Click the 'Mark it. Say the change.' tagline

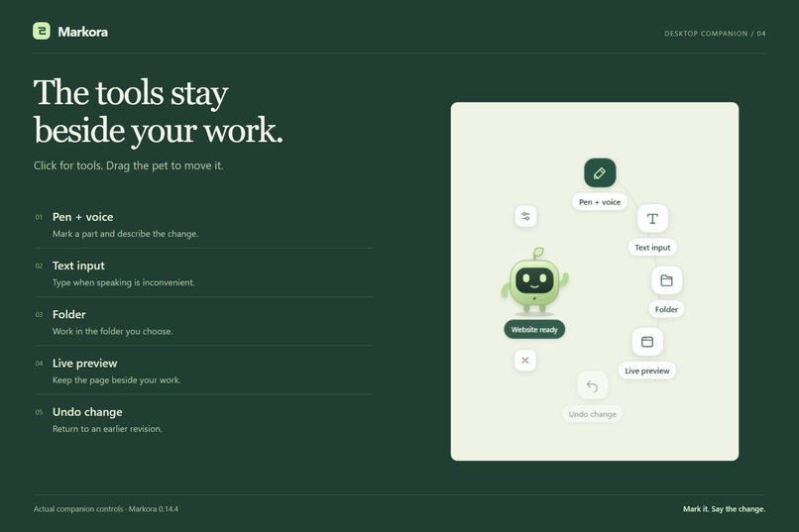pyautogui.click(x=724, y=509)
